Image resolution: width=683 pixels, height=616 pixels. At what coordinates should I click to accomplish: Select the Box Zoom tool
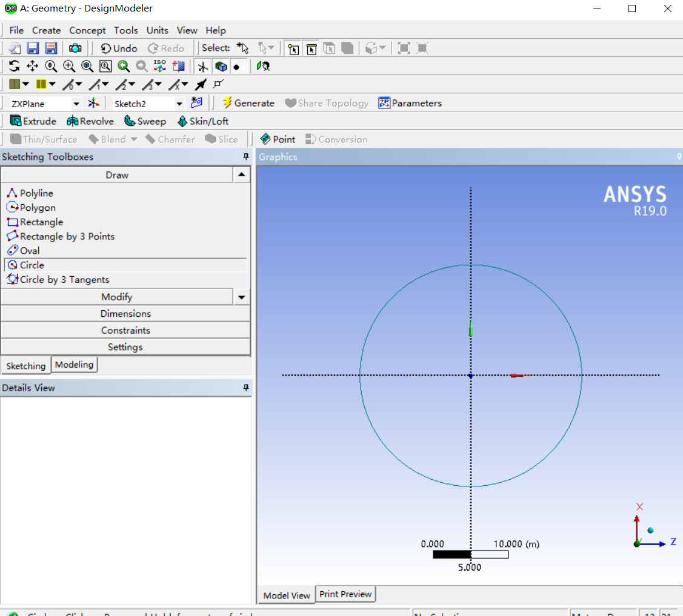pyautogui.click(x=69, y=66)
